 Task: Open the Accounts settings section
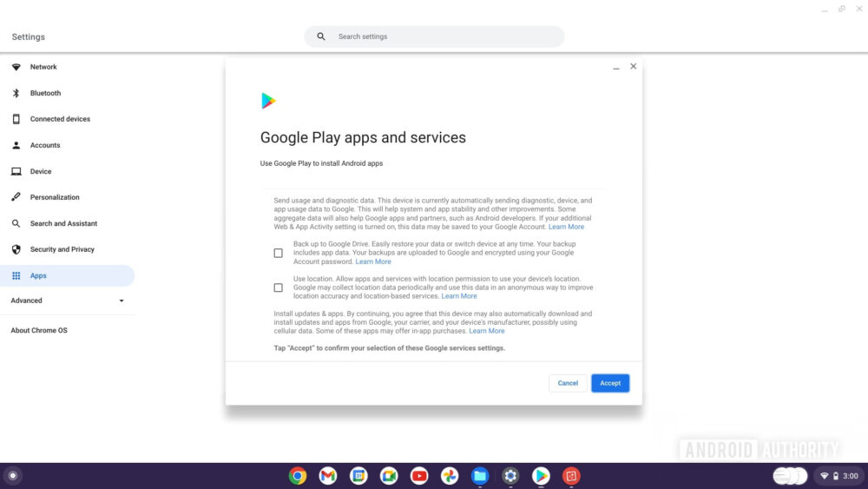(45, 145)
